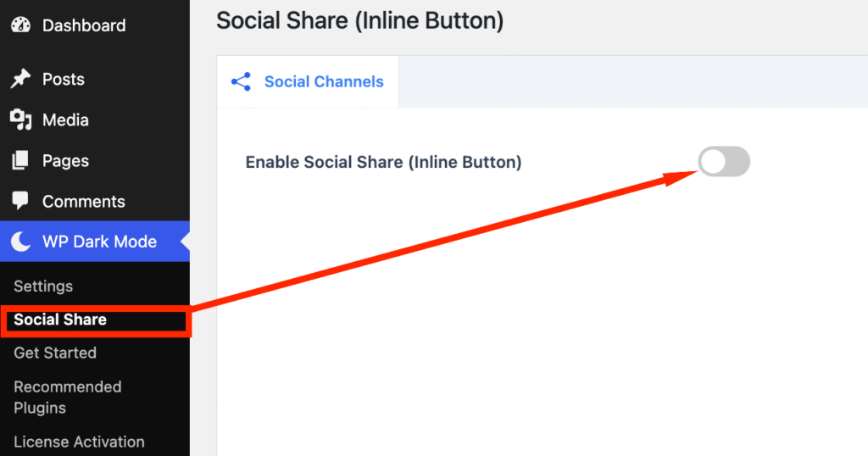Click the share icon beside Social Channels

tap(242, 81)
